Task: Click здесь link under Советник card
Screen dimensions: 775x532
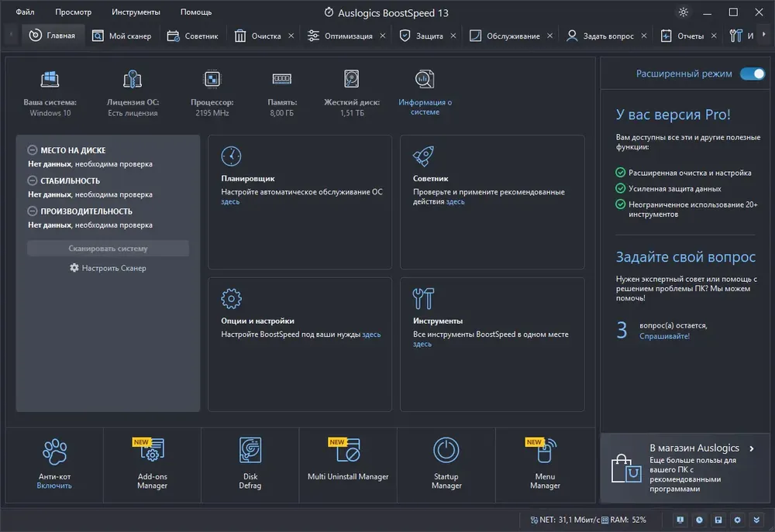Action: pyautogui.click(x=455, y=202)
